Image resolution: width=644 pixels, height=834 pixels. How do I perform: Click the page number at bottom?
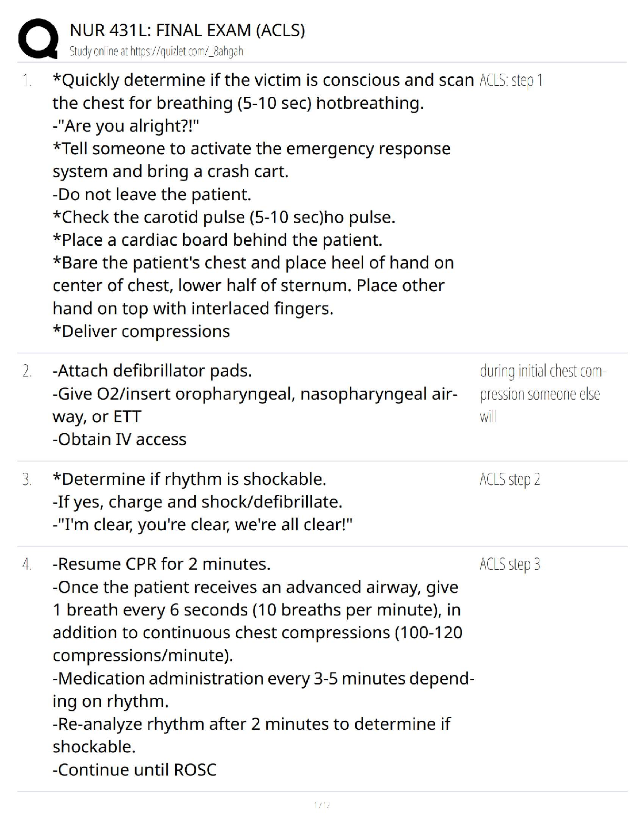coord(321,806)
